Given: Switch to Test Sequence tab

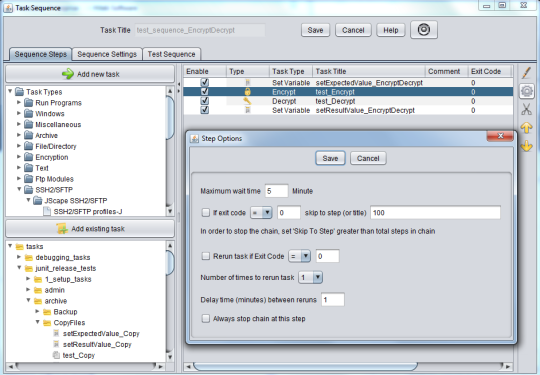Looking at the screenshot, I should click(172, 54).
